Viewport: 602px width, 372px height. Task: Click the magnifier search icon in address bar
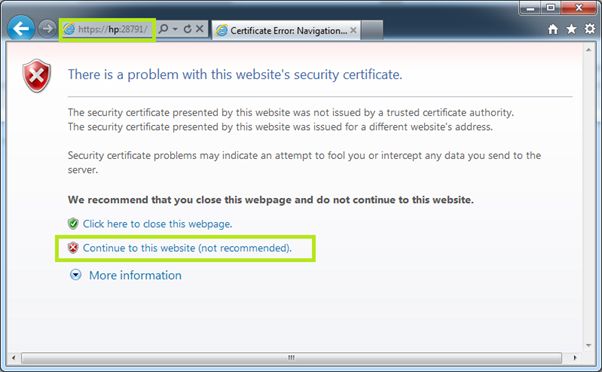[x=164, y=29]
